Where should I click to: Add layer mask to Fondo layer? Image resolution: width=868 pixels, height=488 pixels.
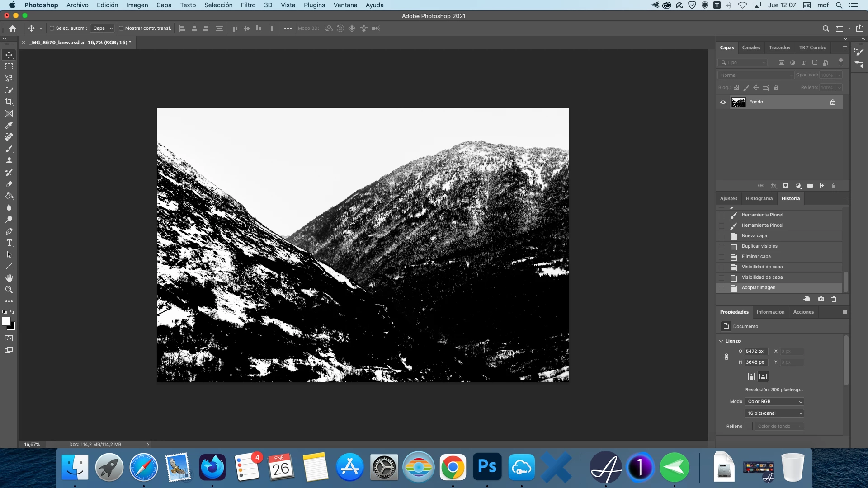click(786, 186)
